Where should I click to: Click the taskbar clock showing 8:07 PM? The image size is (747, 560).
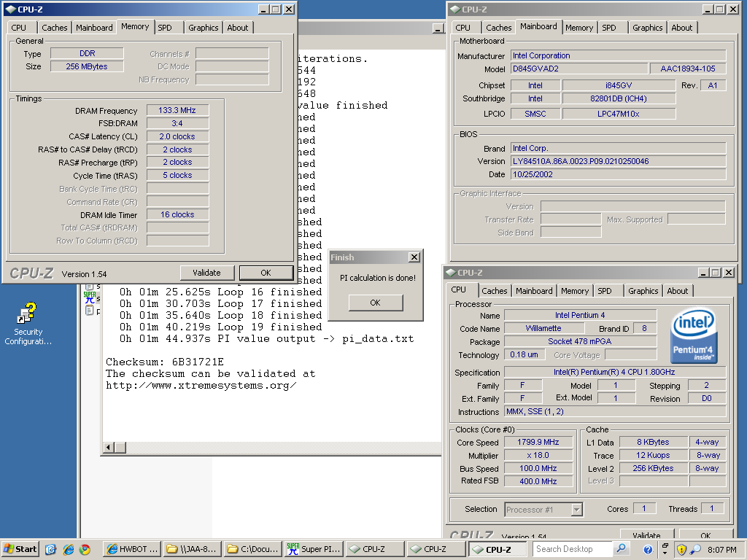[x=721, y=550]
